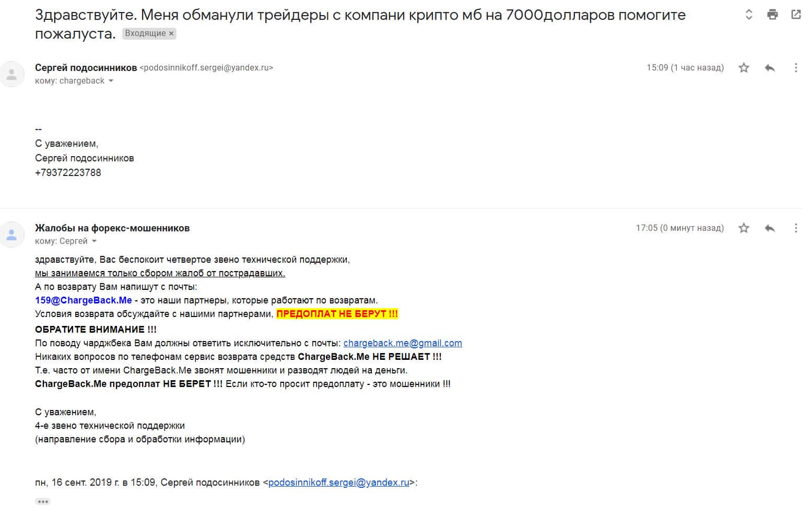Reply to Сергей подосинников's 15:09 message

770,68
